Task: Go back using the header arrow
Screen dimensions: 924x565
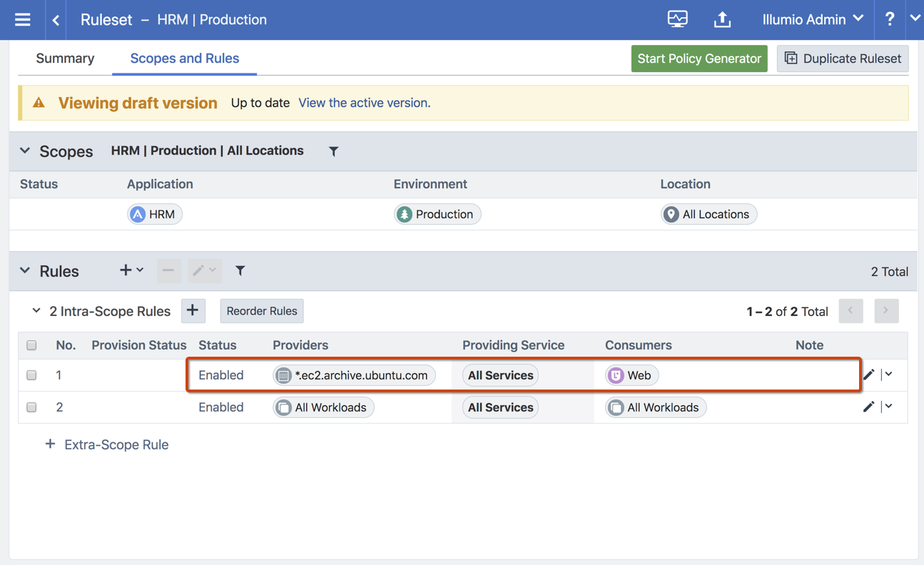Action: [56, 20]
